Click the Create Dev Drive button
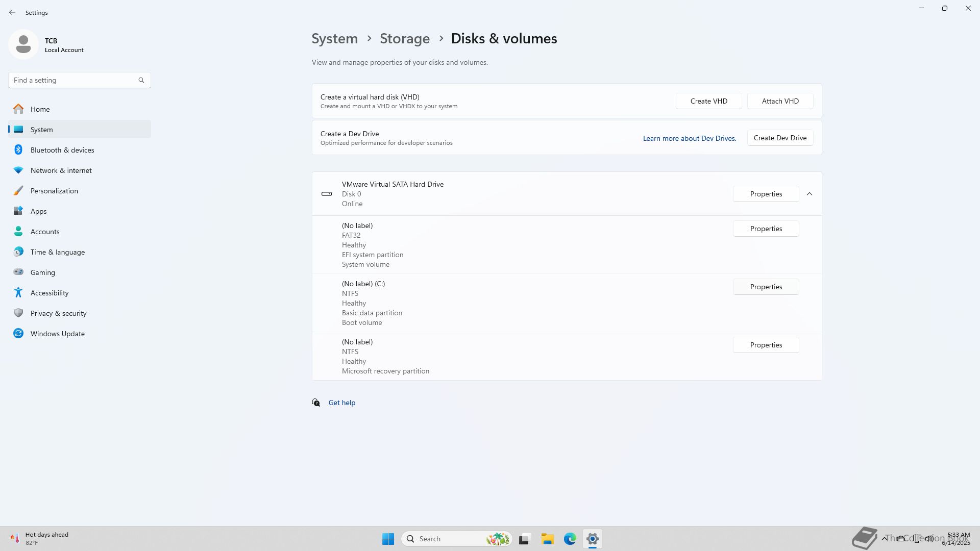Image resolution: width=980 pixels, height=551 pixels. pos(780,138)
